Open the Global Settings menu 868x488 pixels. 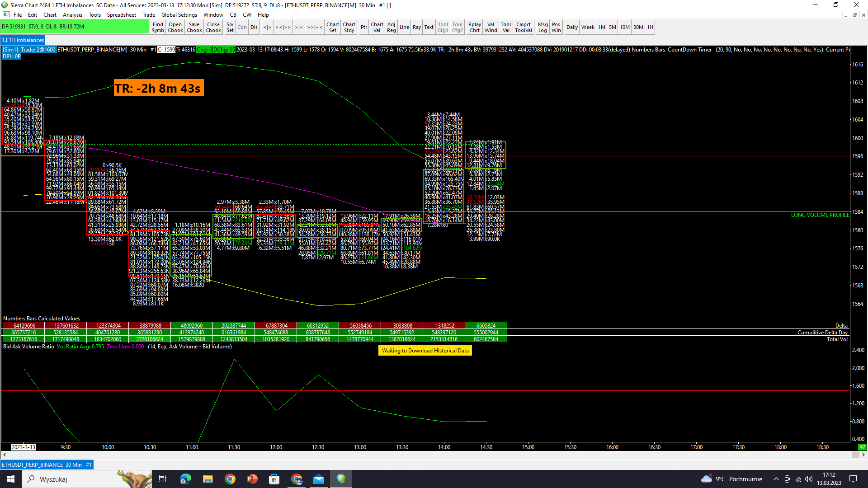pos(179,15)
